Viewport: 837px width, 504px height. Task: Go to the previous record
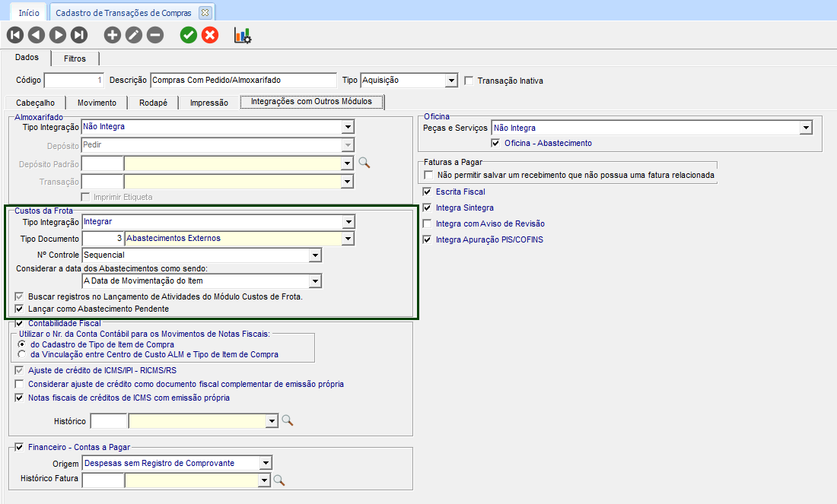click(x=36, y=35)
